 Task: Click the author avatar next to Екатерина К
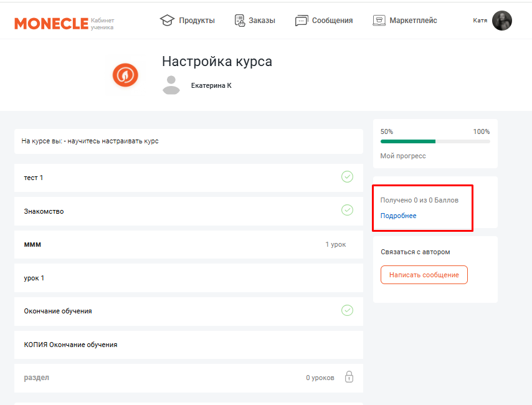(x=171, y=85)
